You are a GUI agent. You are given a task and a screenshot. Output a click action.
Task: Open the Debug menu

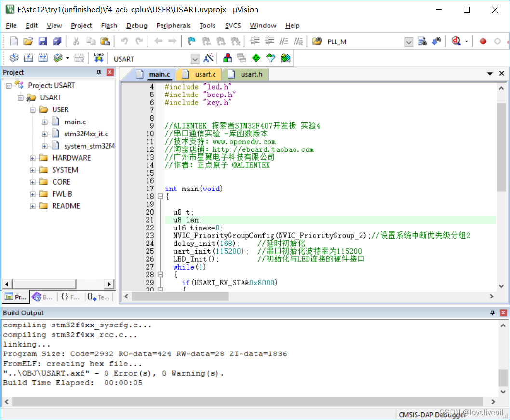[x=136, y=26]
